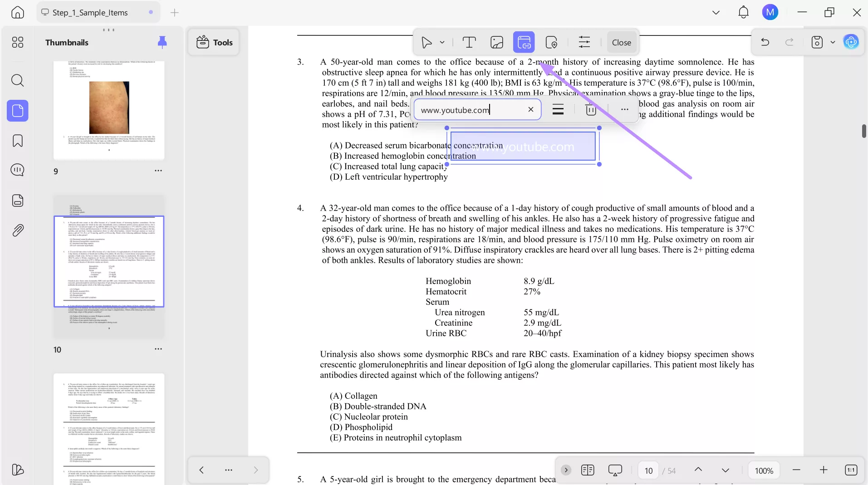Unpin the Thumbnails panel
This screenshot has height=485, width=868.
pyautogui.click(x=162, y=42)
